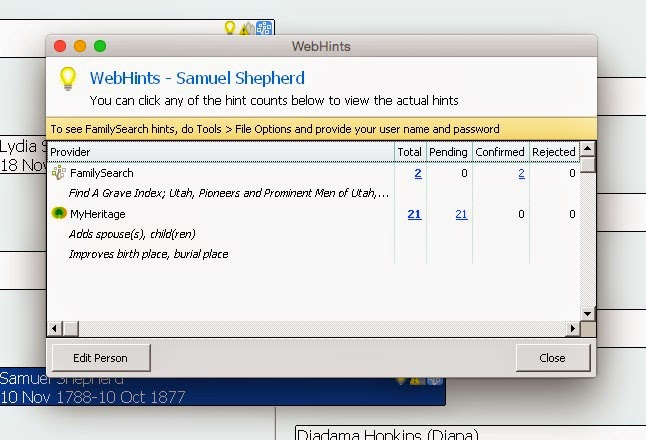The height and width of the screenshot is (440, 646).
Task: Click the FamilySearch provider tree icon
Action: pyautogui.click(x=59, y=173)
